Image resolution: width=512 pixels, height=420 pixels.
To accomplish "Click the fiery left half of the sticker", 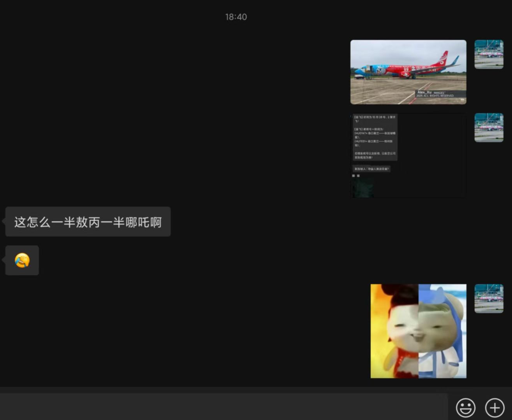I will pyautogui.click(x=394, y=331).
